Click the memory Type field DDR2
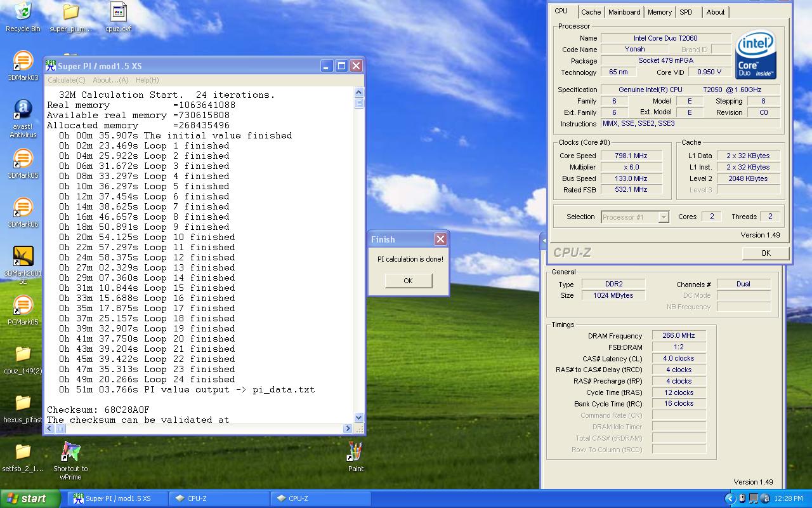812x508 pixels. click(x=613, y=284)
